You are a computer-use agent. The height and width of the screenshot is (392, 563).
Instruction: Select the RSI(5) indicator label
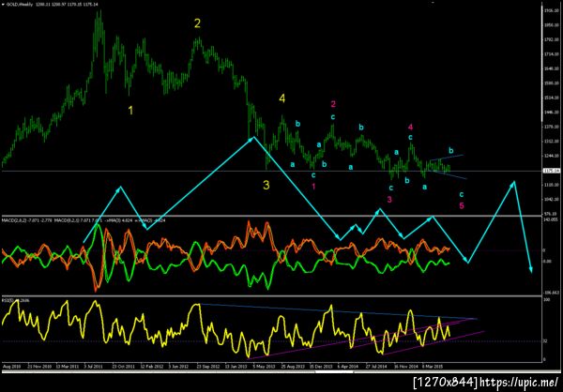click(7, 300)
